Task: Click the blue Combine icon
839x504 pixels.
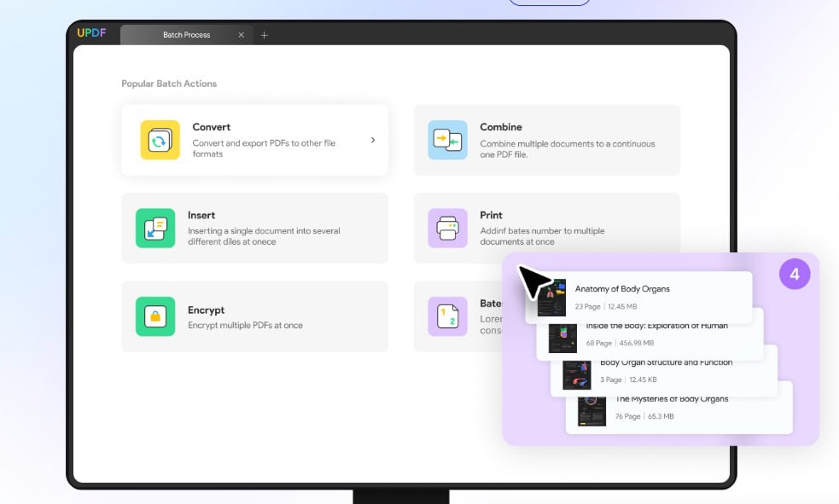Action: pos(447,140)
